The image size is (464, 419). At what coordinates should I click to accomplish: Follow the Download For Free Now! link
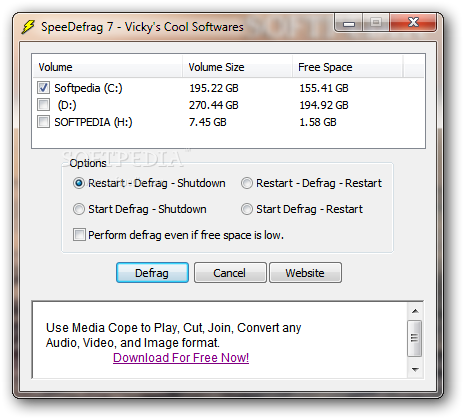(181, 358)
